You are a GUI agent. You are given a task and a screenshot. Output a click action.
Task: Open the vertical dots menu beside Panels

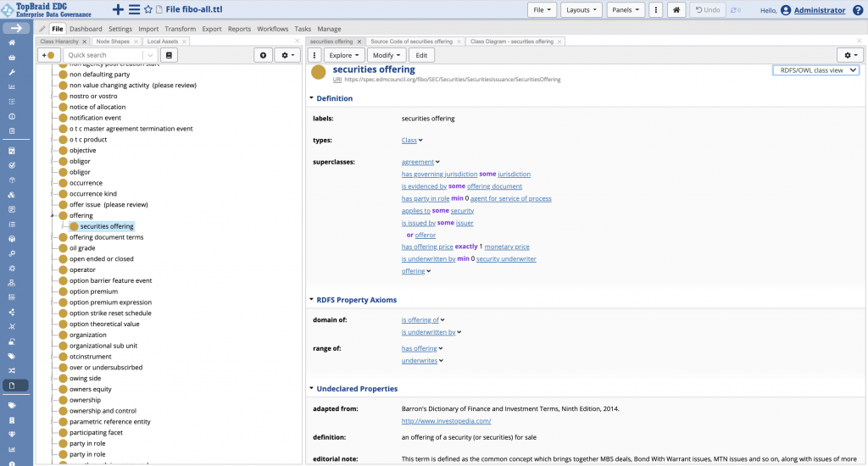pyautogui.click(x=656, y=10)
